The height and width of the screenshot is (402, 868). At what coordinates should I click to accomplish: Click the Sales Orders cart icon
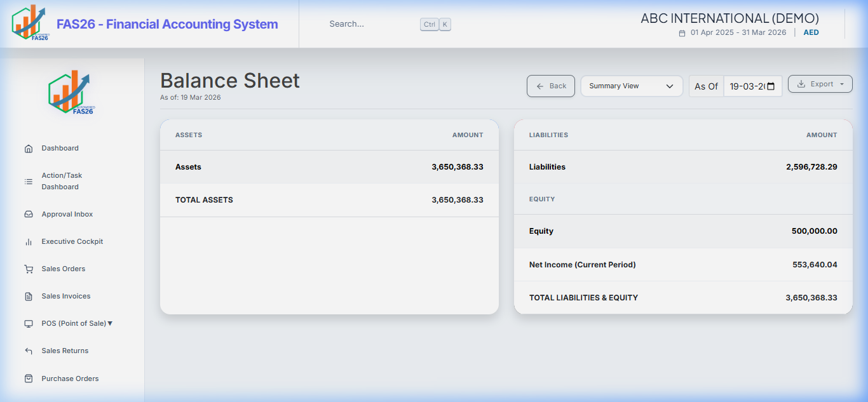click(29, 269)
